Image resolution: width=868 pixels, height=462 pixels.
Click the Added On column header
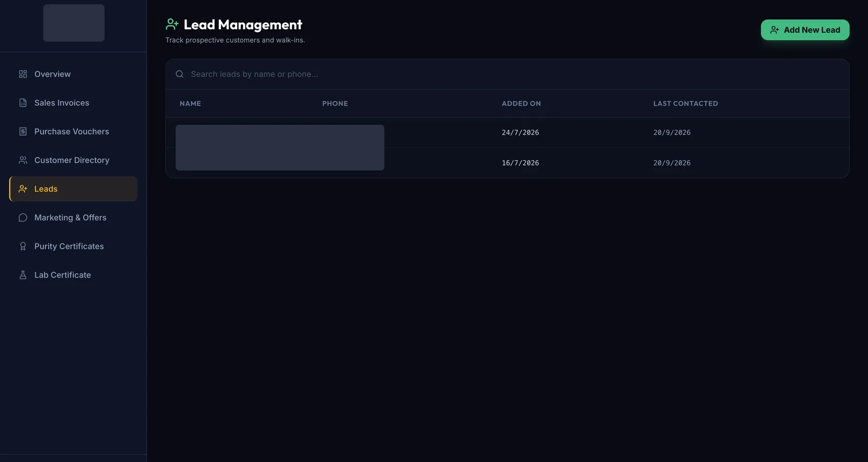pos(521,104)
